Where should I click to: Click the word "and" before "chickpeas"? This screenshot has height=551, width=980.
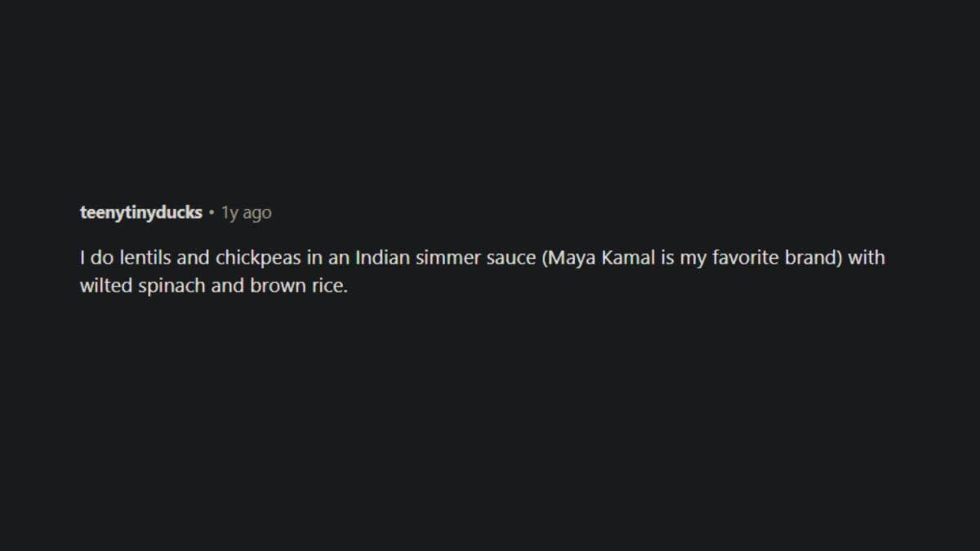pyautogui.click(x=194, y=259)
